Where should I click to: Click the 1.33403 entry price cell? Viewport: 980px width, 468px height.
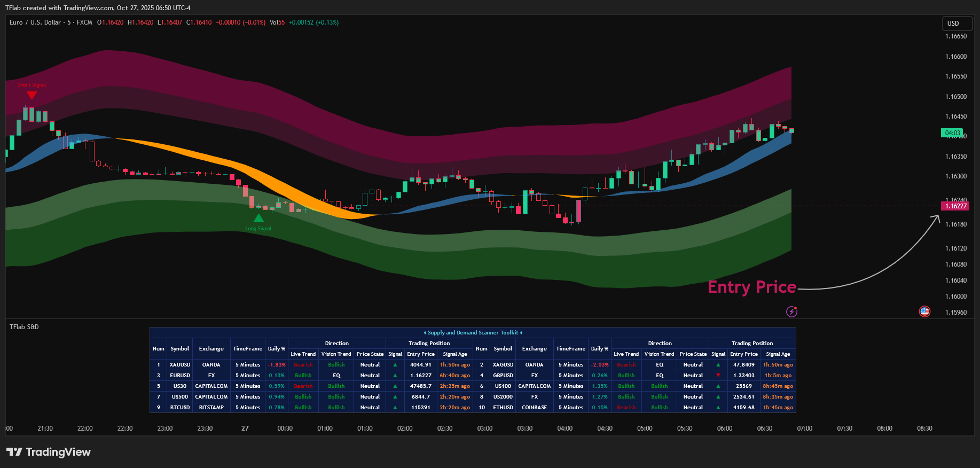pyautogui.click(x=744, y=376)
